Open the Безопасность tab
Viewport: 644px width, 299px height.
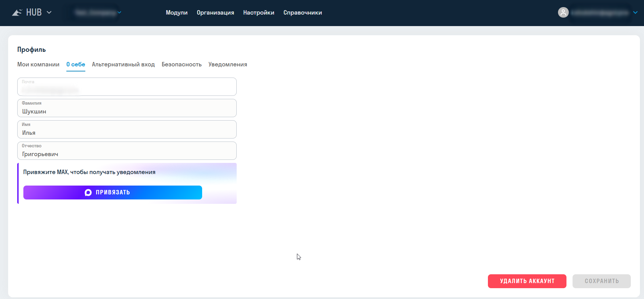coord(181,64)
